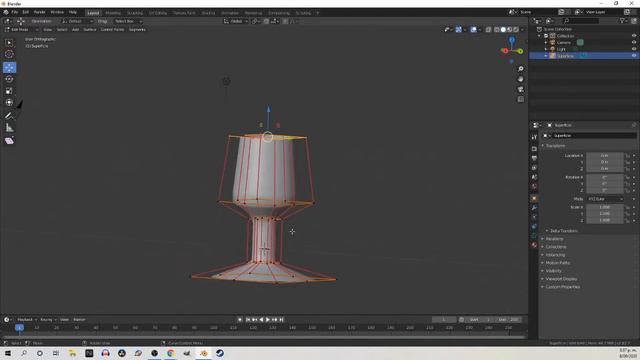Toggle X-ray display in viewport header
640x360 pixels.
pyautogui.click(x=488, y=30)
